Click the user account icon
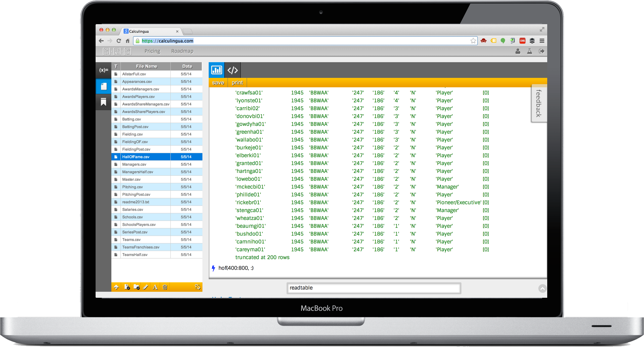Screen dimensions: 644x347 tap(518, 51)
